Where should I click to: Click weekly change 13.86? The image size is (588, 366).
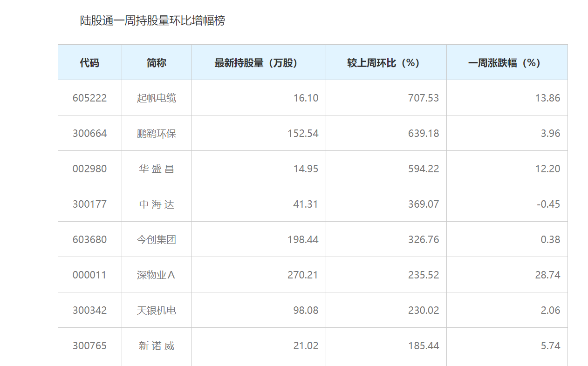[x=547, y=98]
